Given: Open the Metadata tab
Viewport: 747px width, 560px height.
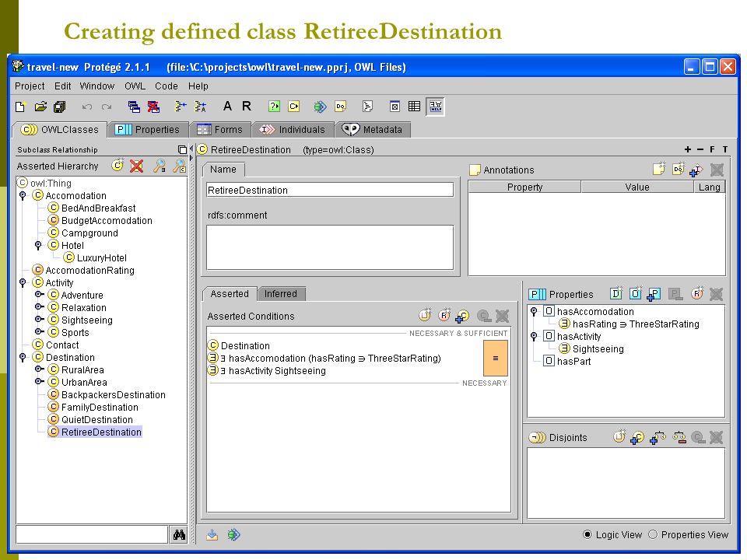Looking at the screenshot, I should coord(373,130).
